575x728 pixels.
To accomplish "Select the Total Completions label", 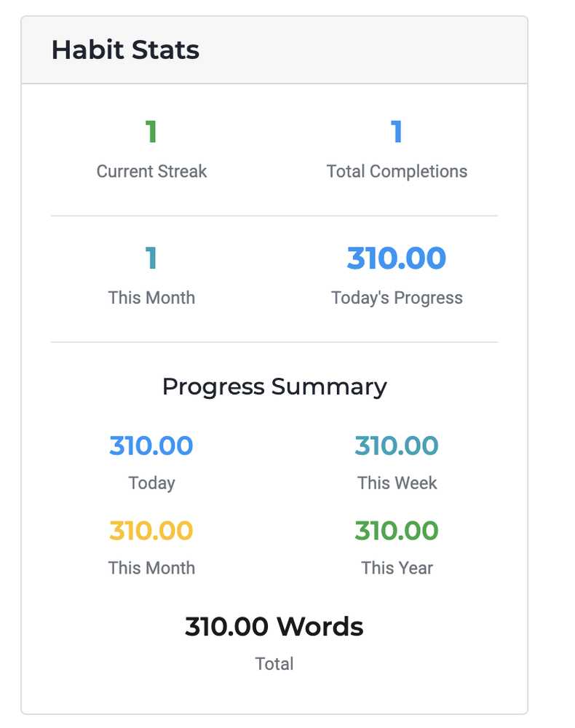I will [397, 172].
